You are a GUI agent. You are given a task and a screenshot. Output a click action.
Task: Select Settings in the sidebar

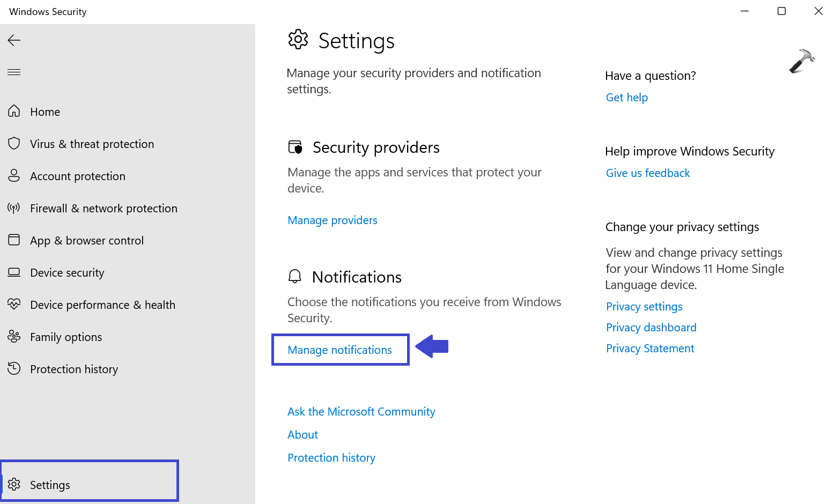tap(50, 485)
